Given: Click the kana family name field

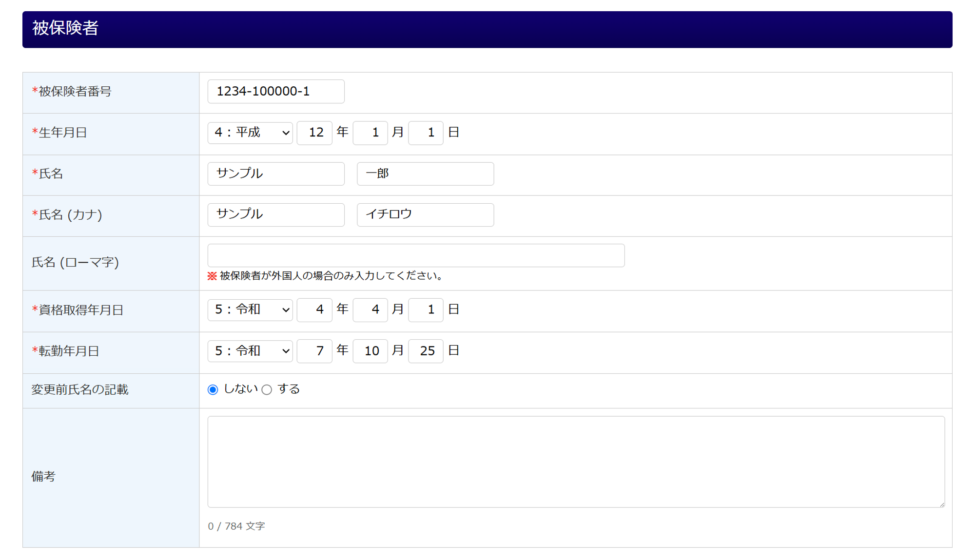Looking at the screenshot, I should (x=276, y=214).
